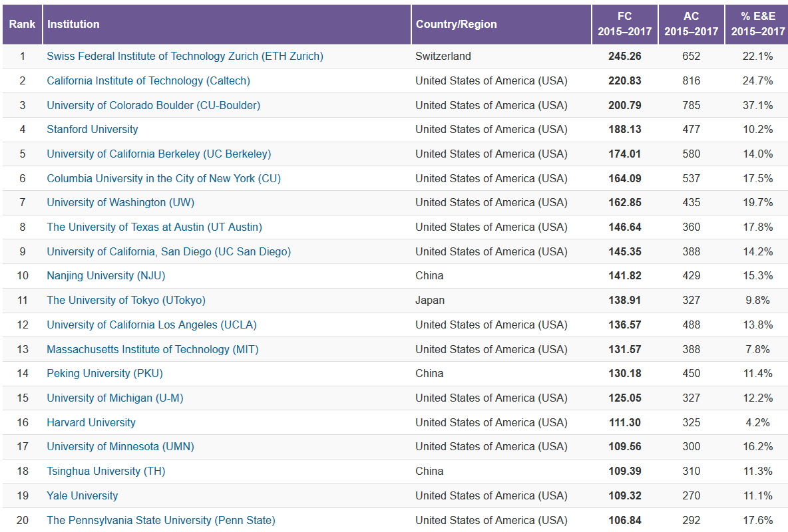Select percentage 7.8% in MIT row

tap(758, 350)
